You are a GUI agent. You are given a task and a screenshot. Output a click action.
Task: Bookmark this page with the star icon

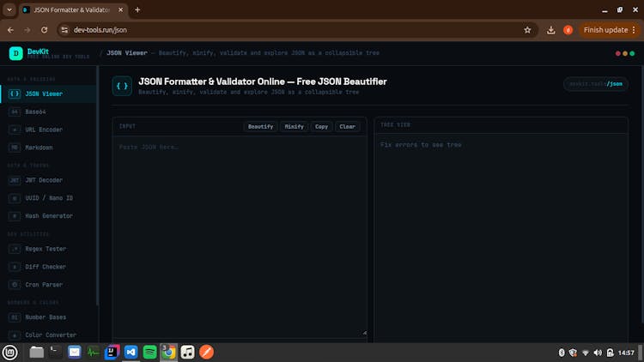[527, 29]
